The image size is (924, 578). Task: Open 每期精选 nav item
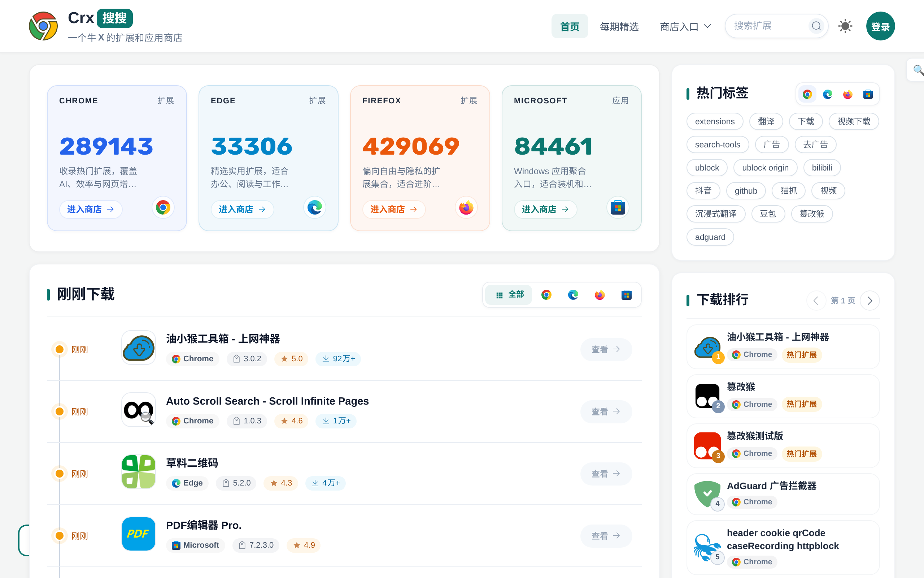pos(619,26)
